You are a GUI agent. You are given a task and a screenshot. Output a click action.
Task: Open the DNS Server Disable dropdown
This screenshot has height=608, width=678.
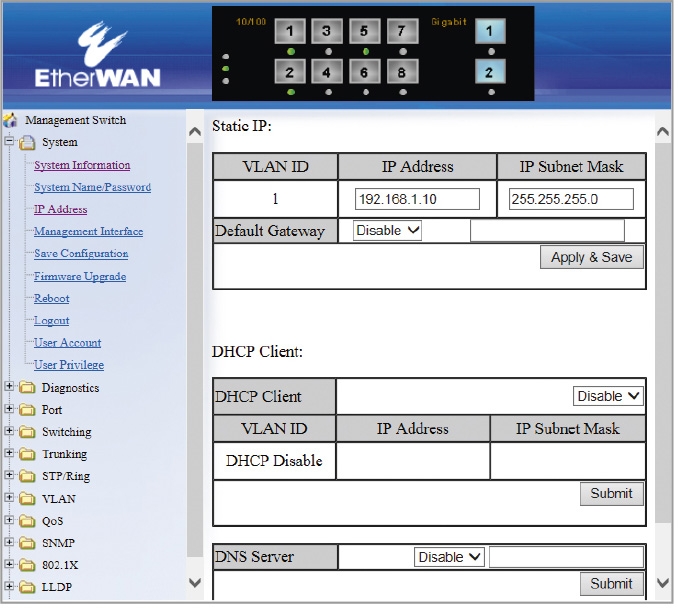449,557
